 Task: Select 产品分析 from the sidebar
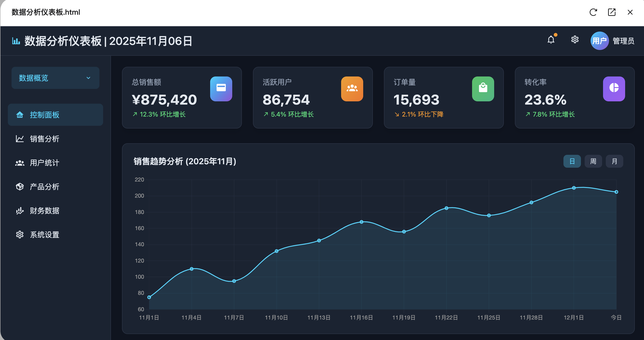tap(44, 187)
